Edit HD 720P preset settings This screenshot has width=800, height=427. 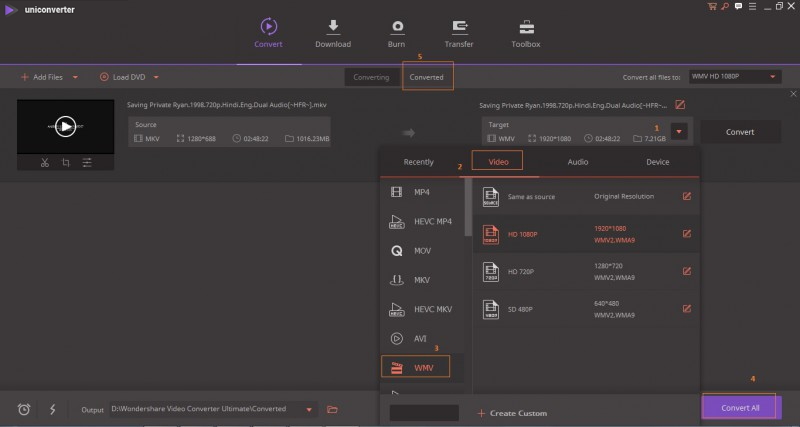pos(687,271)
